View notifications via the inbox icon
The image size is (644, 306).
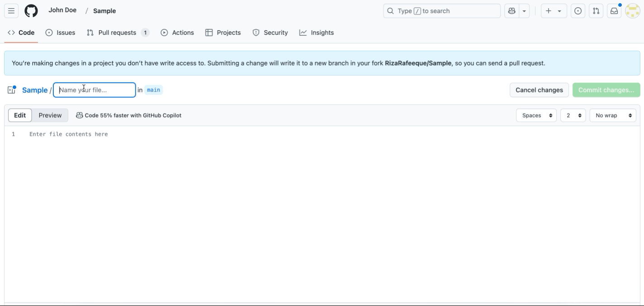click(x=613, y=11)
